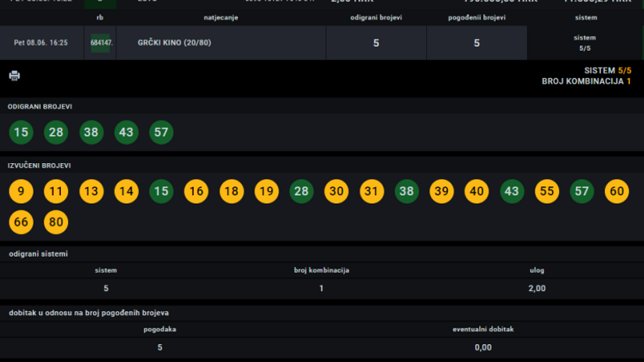Screen dimensions: 644x362
Task: Click the eventualni dobitak value 0,00
Action: [x=482, y=347]
